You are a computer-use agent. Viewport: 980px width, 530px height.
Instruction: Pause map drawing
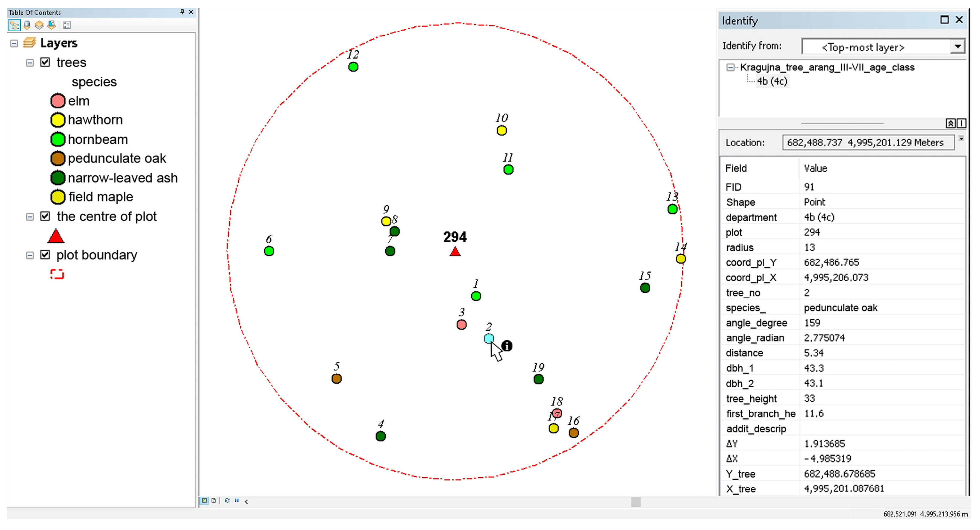point(237,500)
